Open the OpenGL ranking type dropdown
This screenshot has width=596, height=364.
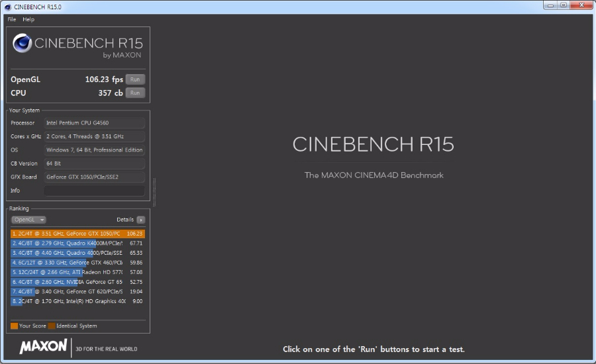28,220
